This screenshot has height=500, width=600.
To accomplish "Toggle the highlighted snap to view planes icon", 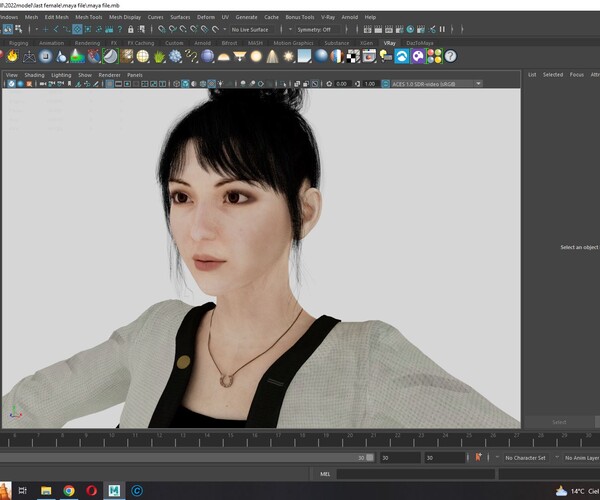I will [77, 29].
